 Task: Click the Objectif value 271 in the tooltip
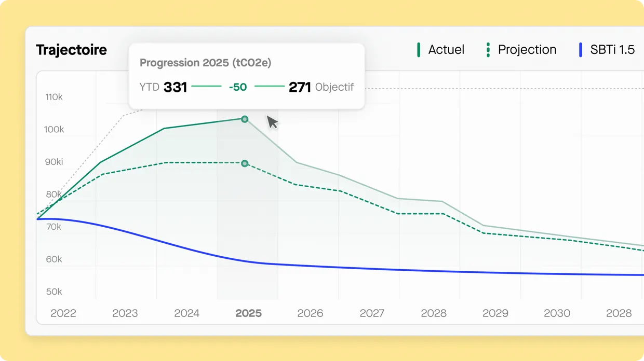click(299, 87)
